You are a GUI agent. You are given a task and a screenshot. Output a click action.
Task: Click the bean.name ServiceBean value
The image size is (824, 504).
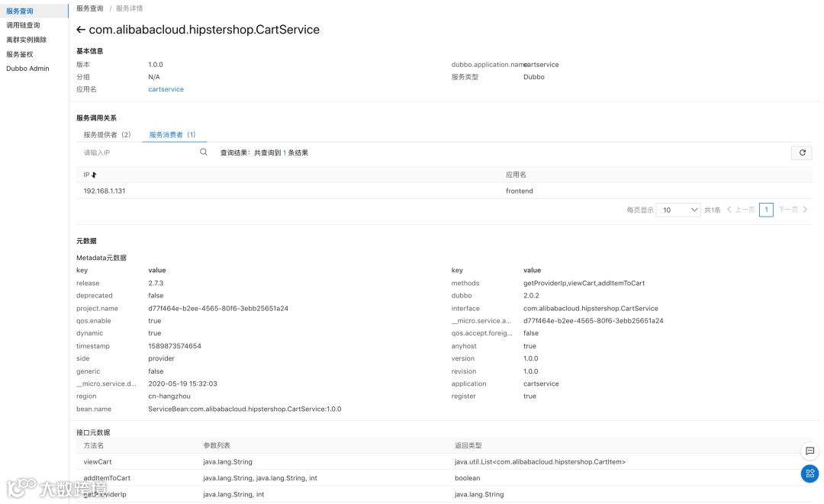pyautogui.click(x=244, y=409)
